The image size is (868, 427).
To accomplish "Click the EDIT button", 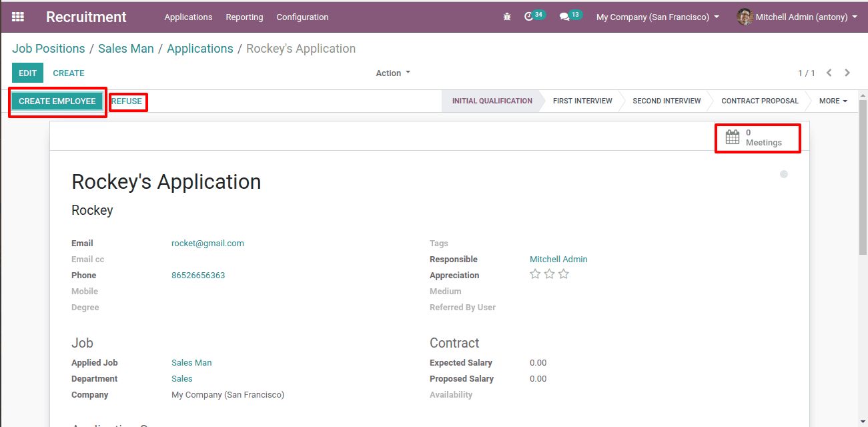I will pyautogui.click(x=27, y=73).
